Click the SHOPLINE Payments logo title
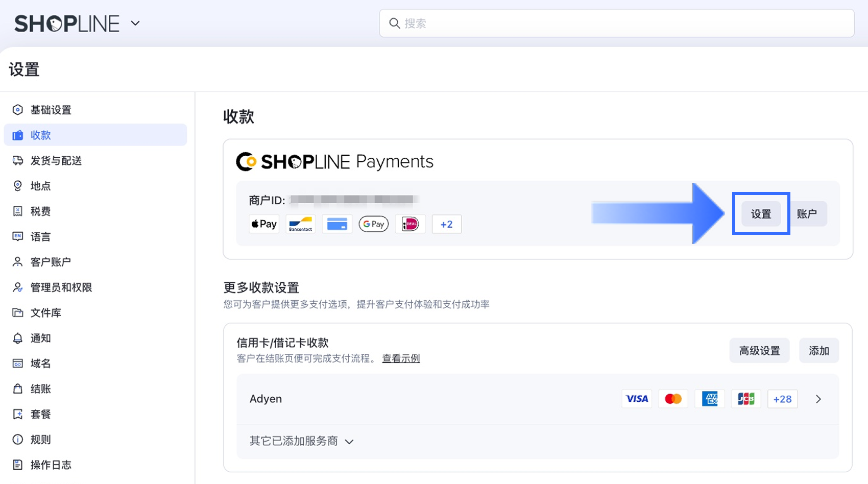868x484 pixels. tap(334, 161)
